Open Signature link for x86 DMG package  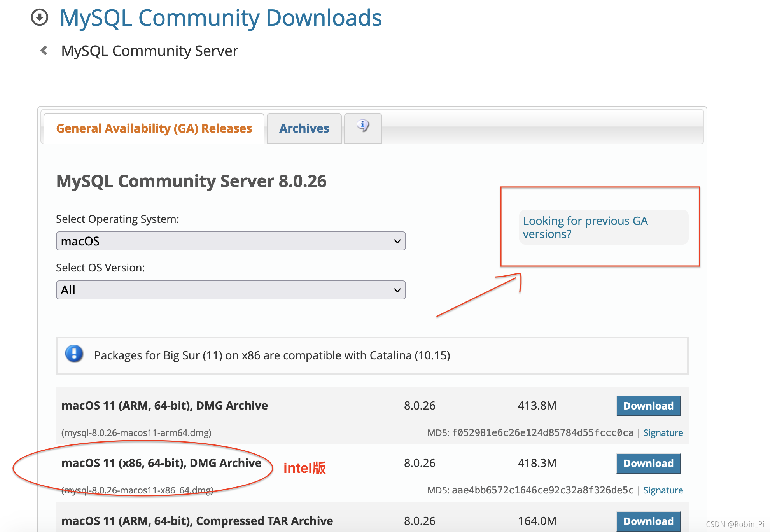663,490
